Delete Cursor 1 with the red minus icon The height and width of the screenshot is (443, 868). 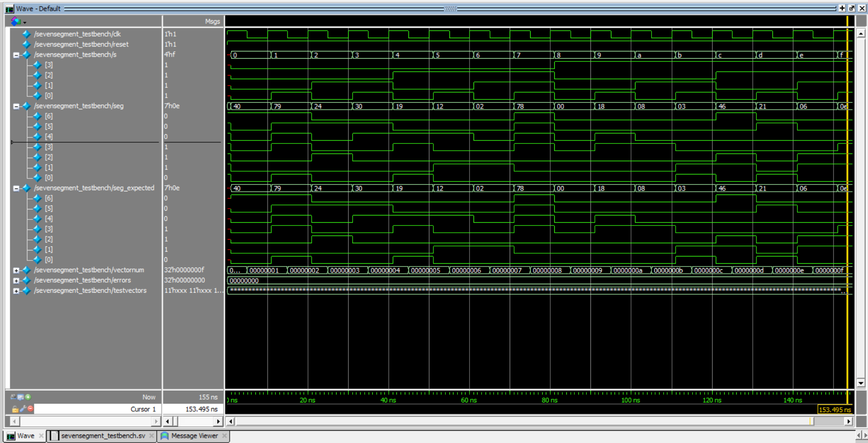(30, 409)
